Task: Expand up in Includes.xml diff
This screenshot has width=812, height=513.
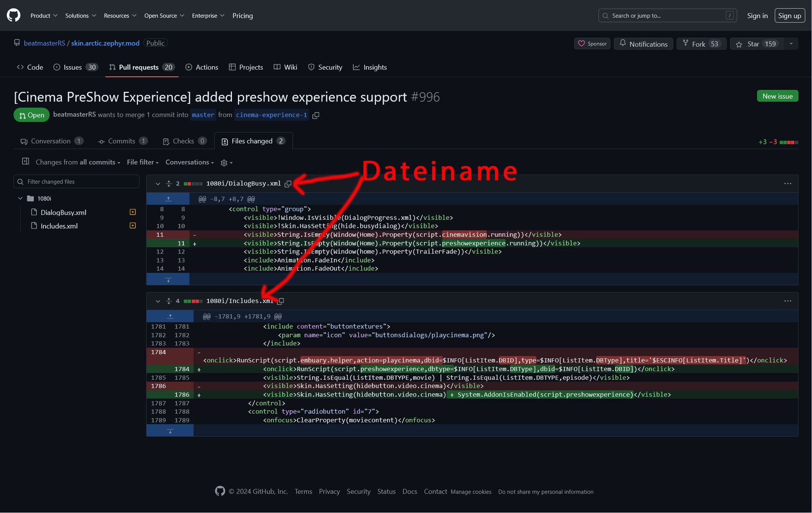Action: (170, 316)
